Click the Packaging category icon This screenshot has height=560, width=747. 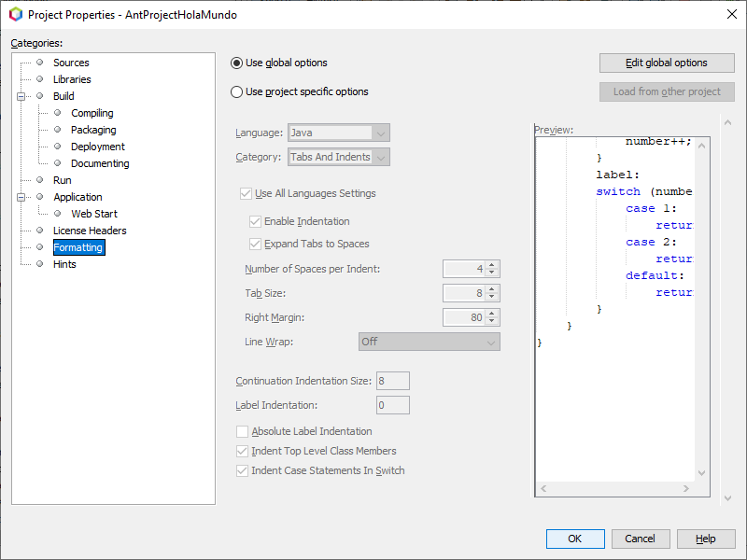[x=58, y=130]
